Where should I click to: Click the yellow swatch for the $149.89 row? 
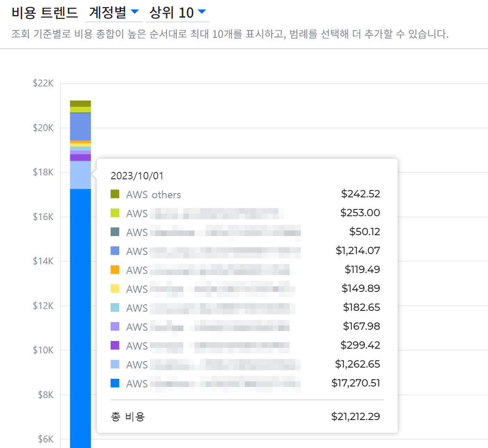coord(115,288)
